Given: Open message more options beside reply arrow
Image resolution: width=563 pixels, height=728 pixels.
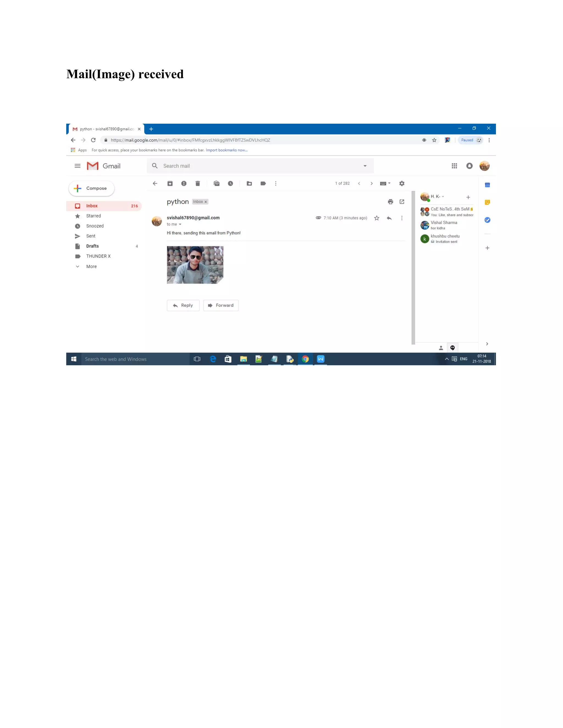Looking at the screenshot, I should 402,218.
